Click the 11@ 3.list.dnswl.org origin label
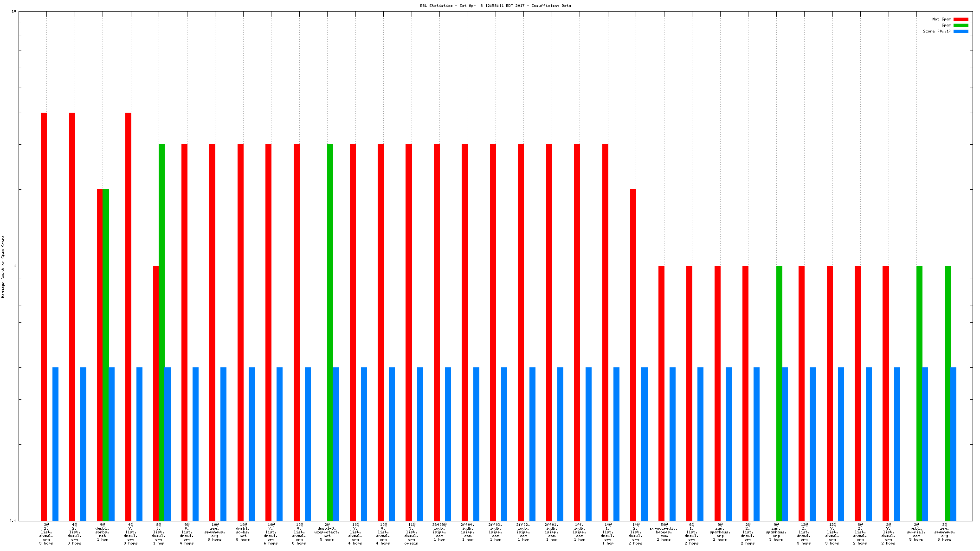980x551 pixels. pos(411,534)
